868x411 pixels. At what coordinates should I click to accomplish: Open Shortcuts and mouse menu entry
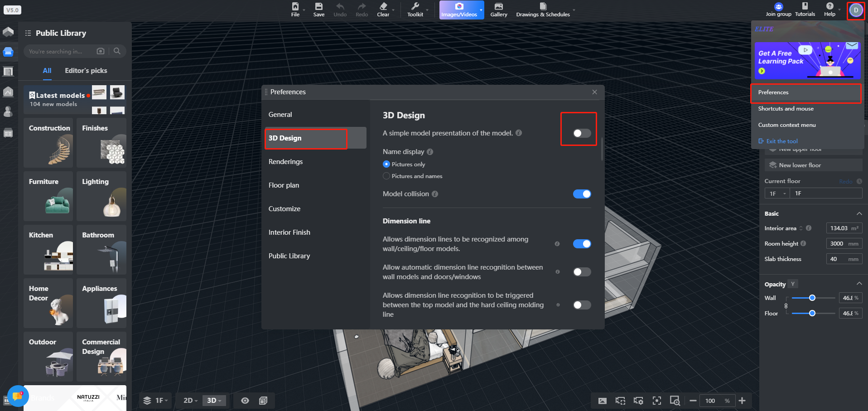click(x=806, y=109)
